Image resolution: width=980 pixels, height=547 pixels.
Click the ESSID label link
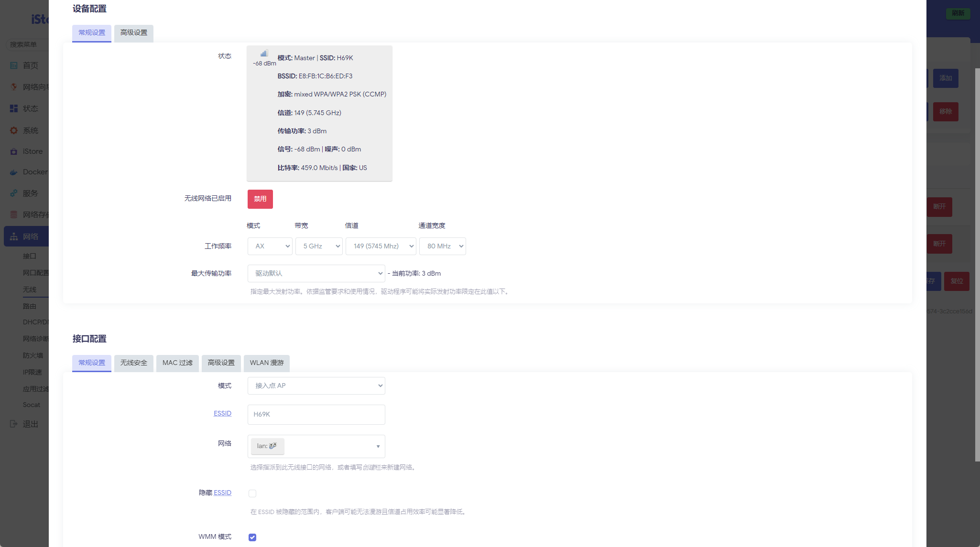(222, 414)
